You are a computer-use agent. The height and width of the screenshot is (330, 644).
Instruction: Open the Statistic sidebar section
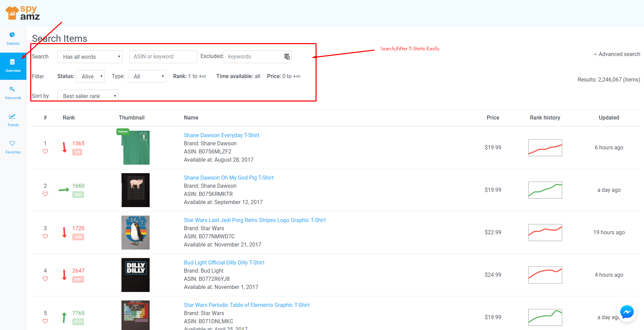tap(13, 38)
